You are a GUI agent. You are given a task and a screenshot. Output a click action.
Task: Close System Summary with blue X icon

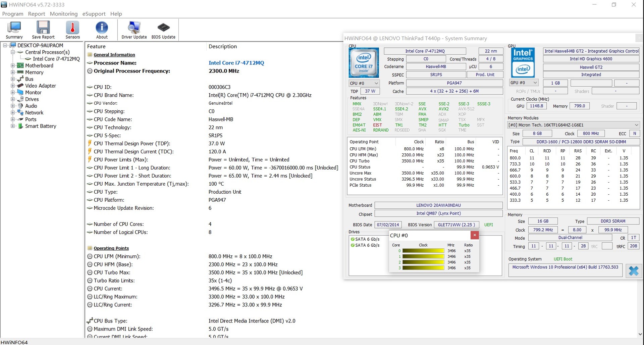pyautogui.click(x=634, y=271)
